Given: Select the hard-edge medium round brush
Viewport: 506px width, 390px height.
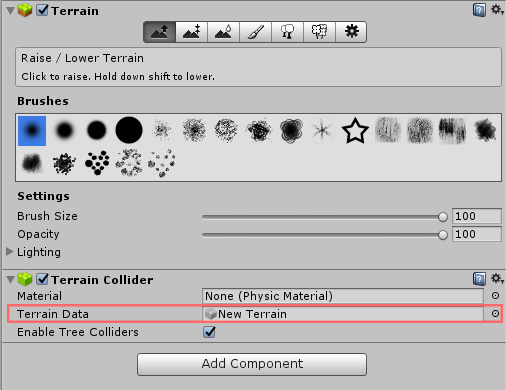Looking at the screenshot, I should tap(97, 130).
